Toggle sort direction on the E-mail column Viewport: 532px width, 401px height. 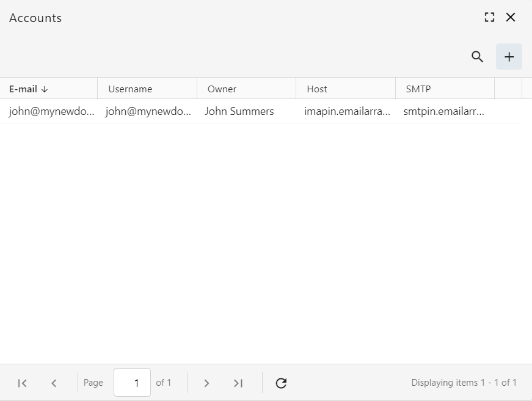point(24,89)
